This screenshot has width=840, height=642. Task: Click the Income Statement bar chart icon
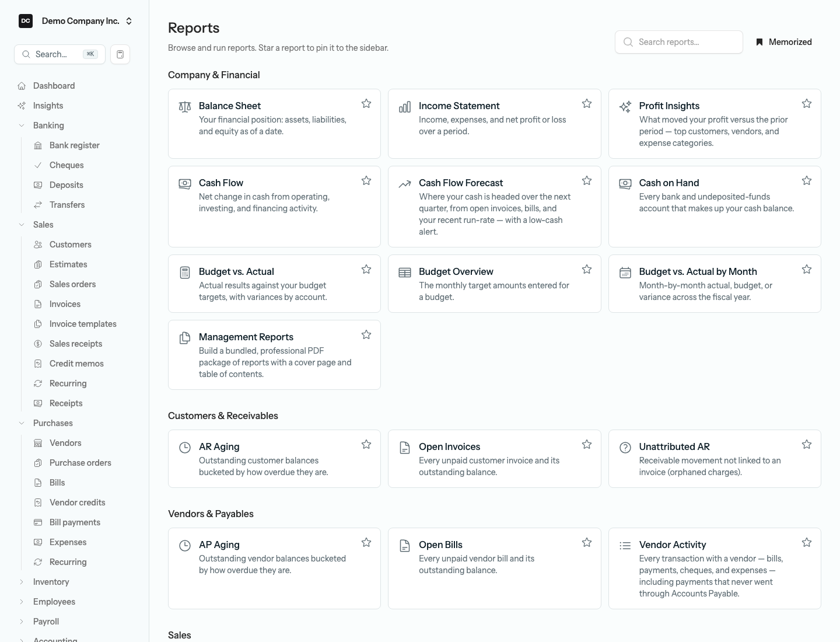[x=405, y=107]
